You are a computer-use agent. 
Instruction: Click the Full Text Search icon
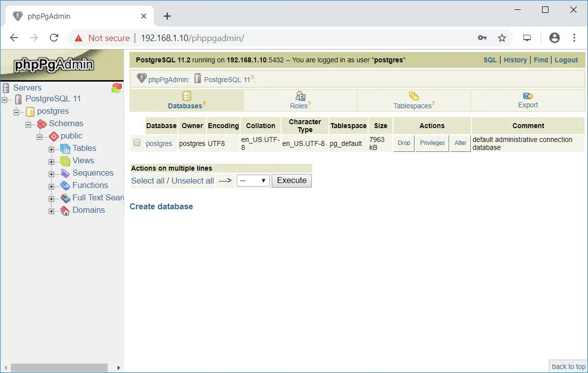pyautogui.click(x=65, y=198)
